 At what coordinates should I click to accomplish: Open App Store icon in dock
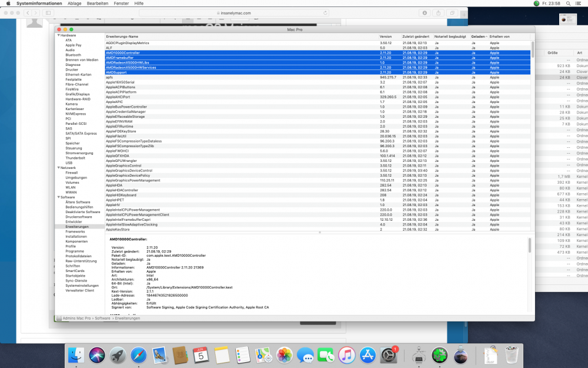(x=367, y=355)
